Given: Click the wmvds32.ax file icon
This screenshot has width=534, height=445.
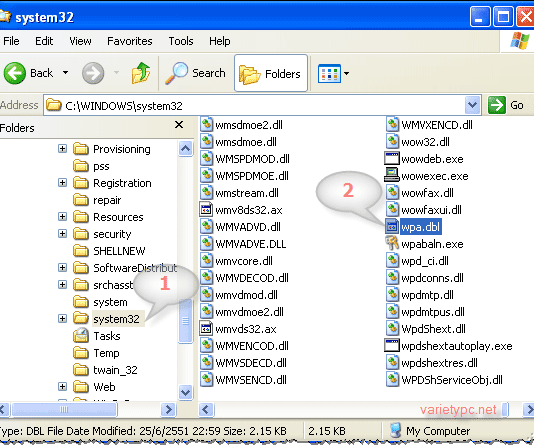Looking at the screenshot, I should tap(206, 329).
